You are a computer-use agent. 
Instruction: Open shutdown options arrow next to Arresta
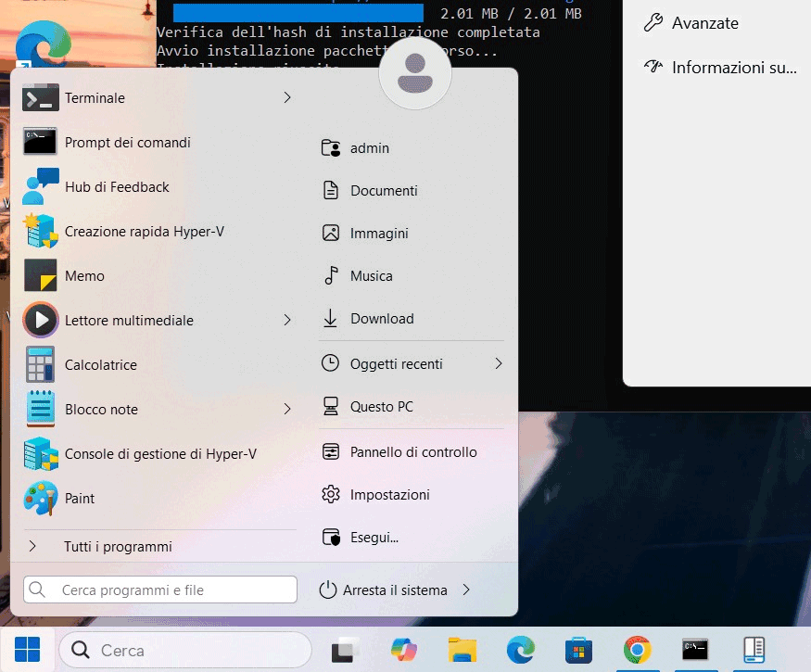tap(466, 590)
